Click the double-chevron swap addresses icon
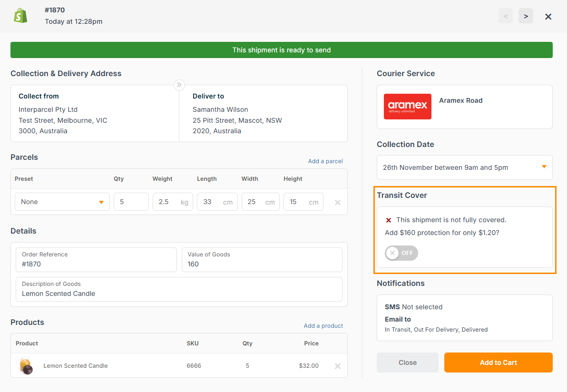The image size is (567, 392). pyautogui.click(x=179, y=85)
